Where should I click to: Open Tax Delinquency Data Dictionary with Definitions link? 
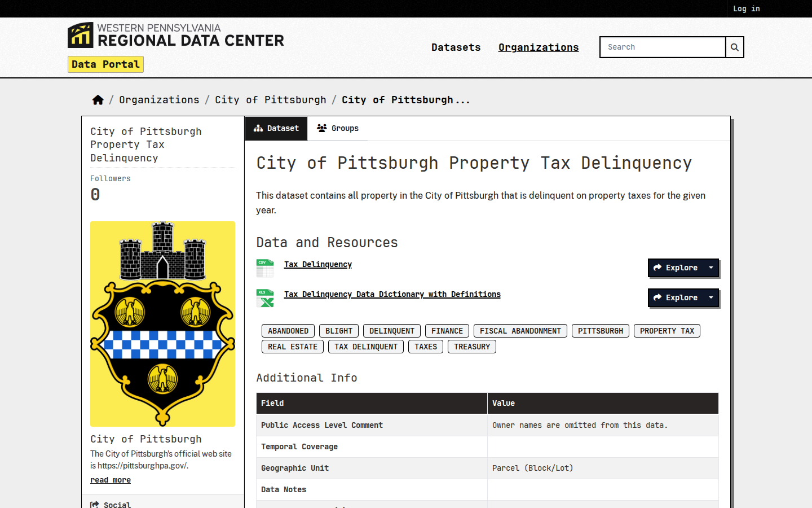[392, 294]
